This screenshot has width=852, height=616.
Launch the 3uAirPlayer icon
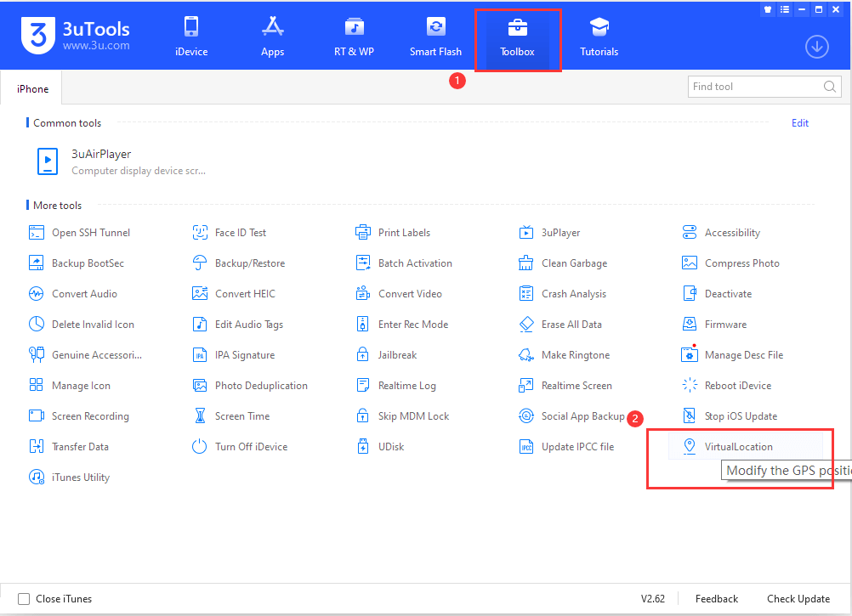pos(46,161)
